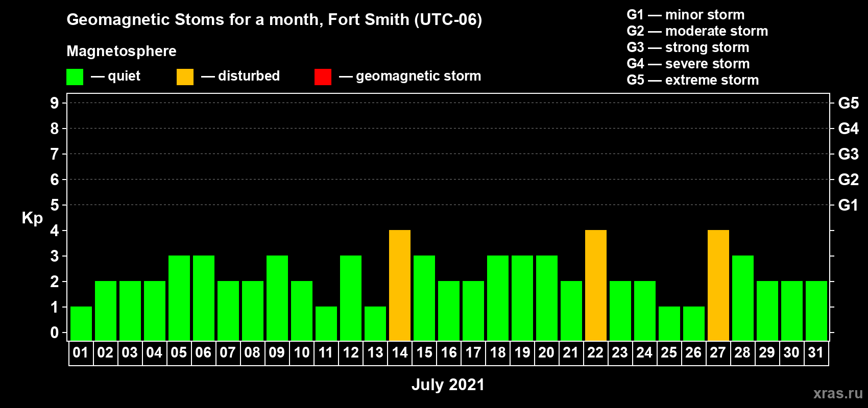
Task: Select the orange bar for July 14
Action: (400, 286)
